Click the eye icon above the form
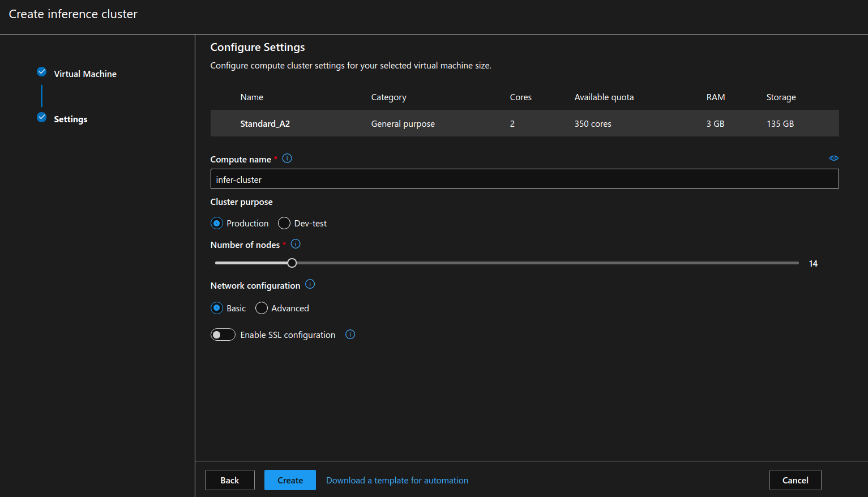The image size is (868, 497). click(833, 158)
